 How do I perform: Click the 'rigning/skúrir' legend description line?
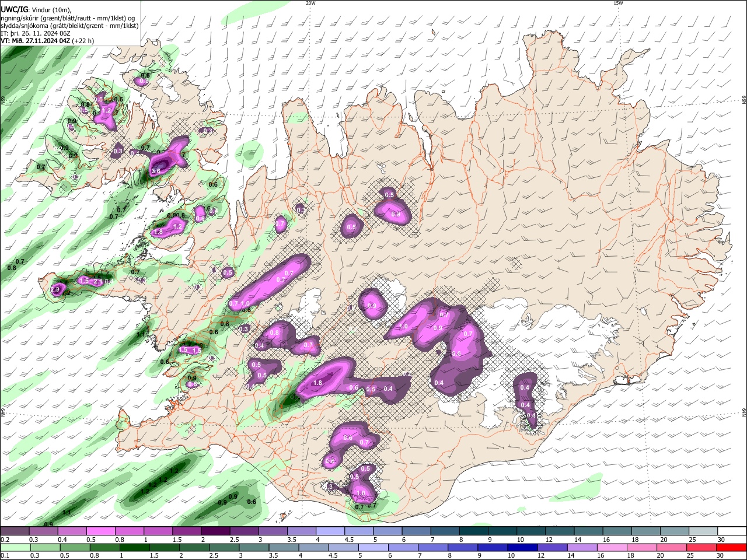(68, 17)
